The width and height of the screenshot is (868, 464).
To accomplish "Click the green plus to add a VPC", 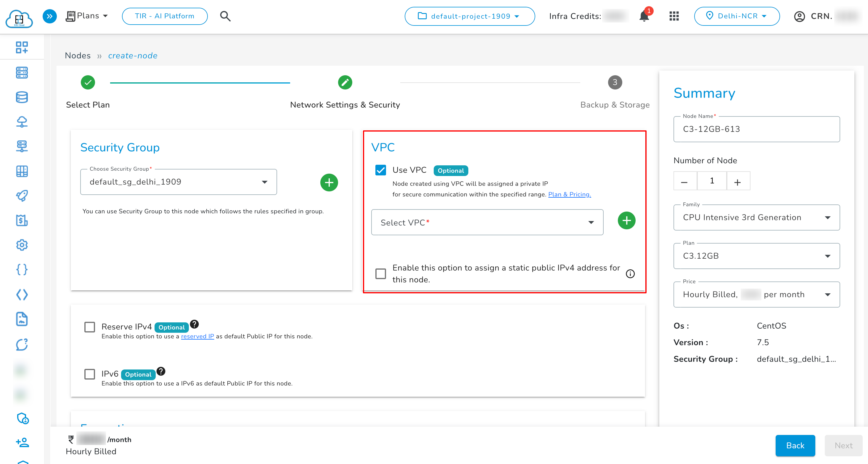I will tap(626, 220).
